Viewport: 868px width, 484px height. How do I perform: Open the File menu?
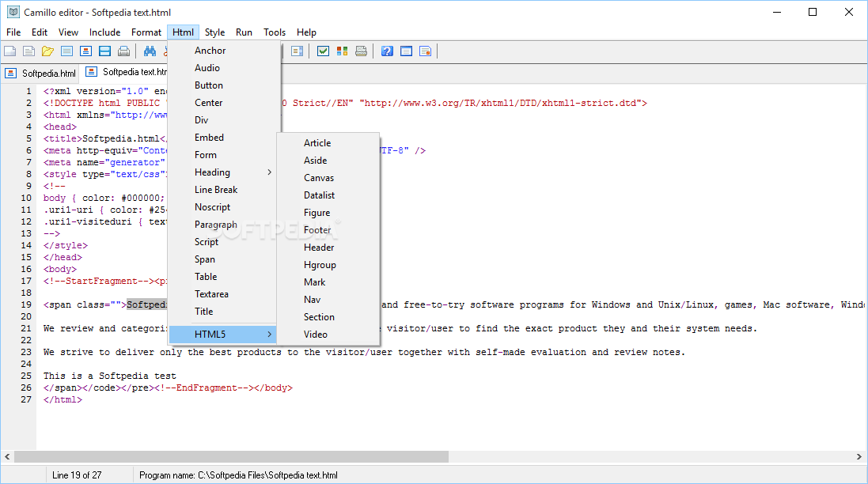point(13,32)
